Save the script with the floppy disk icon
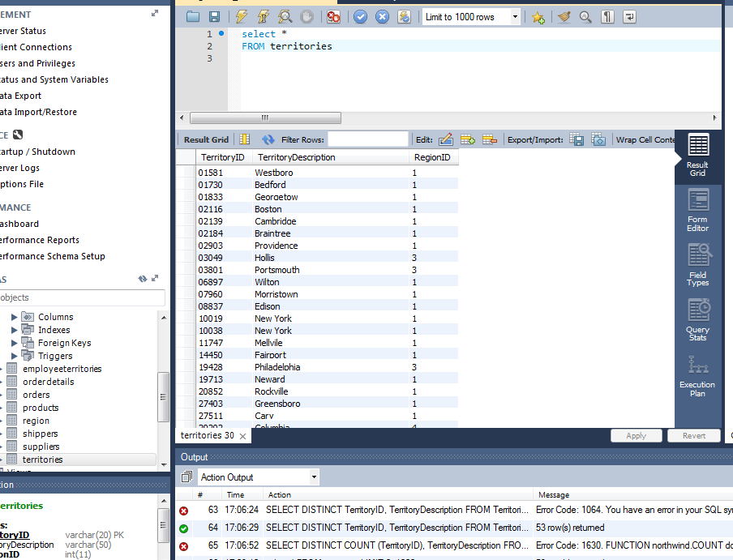The image size is (733, 560). tap(214, 17)
